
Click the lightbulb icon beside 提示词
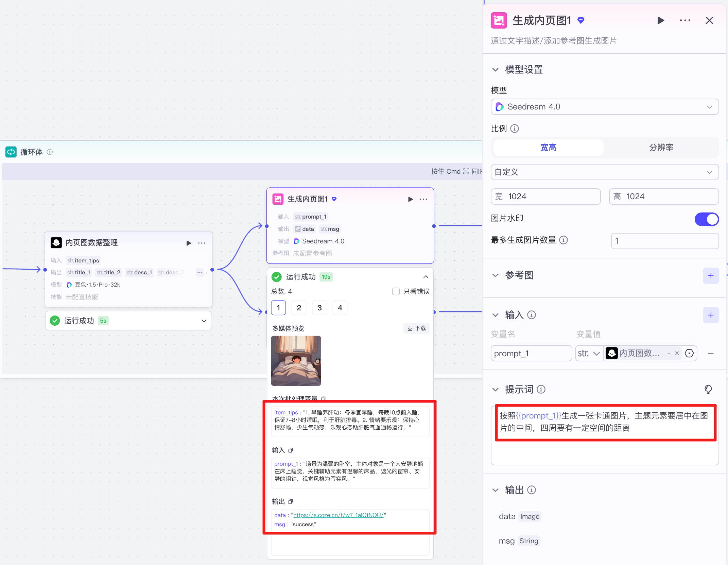click(708, 389)
